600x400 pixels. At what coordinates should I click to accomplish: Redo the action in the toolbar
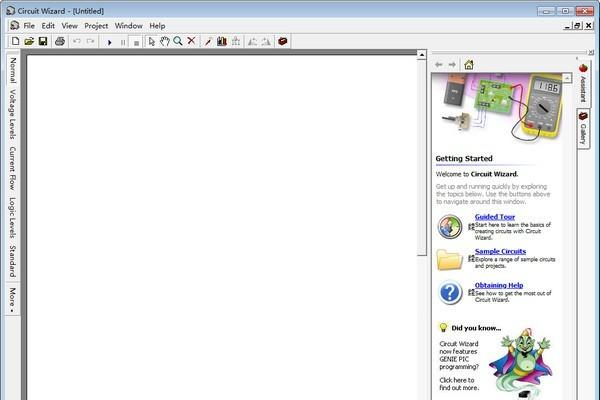[x=90, y=41]
